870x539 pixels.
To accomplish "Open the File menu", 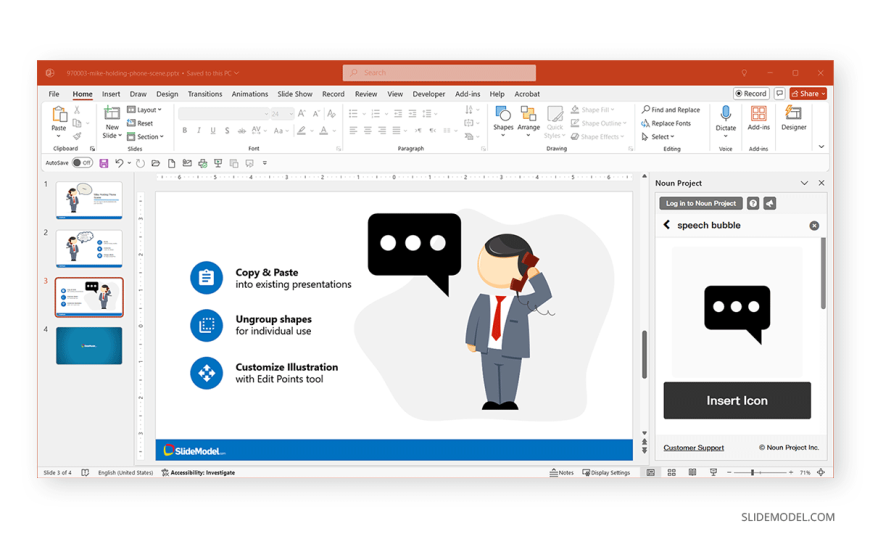I will (x=54, y=94).
